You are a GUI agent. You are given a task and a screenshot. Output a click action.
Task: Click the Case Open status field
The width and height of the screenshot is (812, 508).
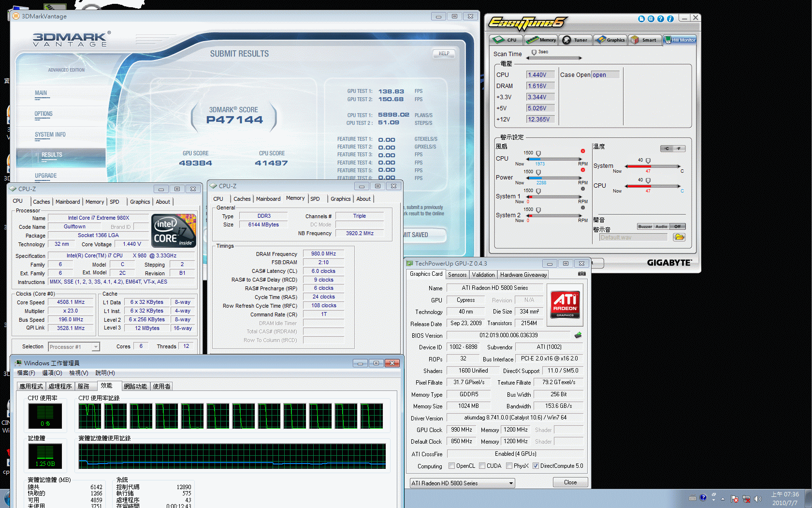click(606, 75)
